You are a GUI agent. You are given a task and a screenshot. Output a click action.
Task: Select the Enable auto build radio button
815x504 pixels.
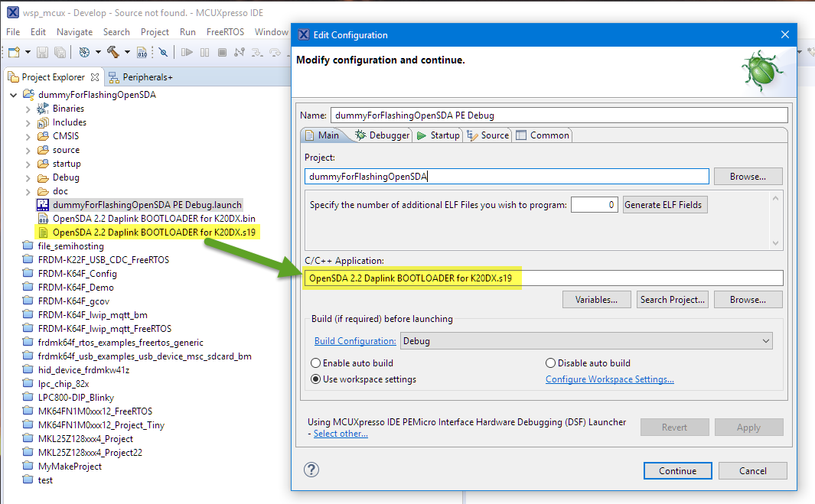315,363
